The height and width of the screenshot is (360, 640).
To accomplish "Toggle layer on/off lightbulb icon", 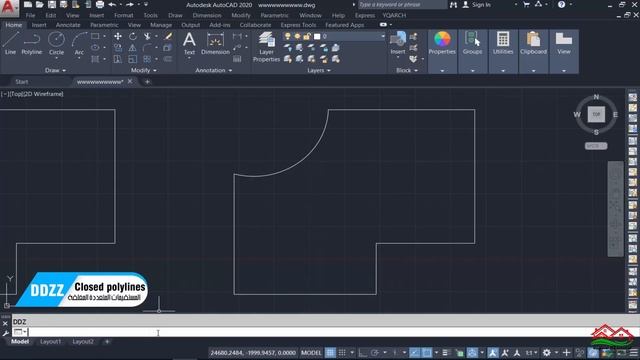I will (x=288, y=36).
